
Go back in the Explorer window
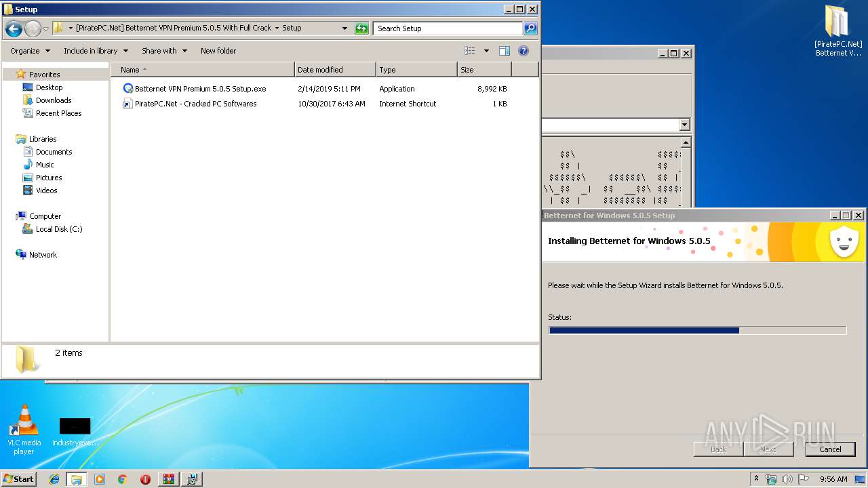pos(14,28)
